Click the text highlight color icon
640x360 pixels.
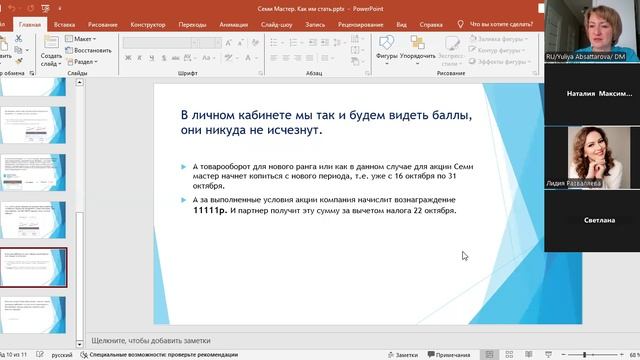click(x=229, y=58)
